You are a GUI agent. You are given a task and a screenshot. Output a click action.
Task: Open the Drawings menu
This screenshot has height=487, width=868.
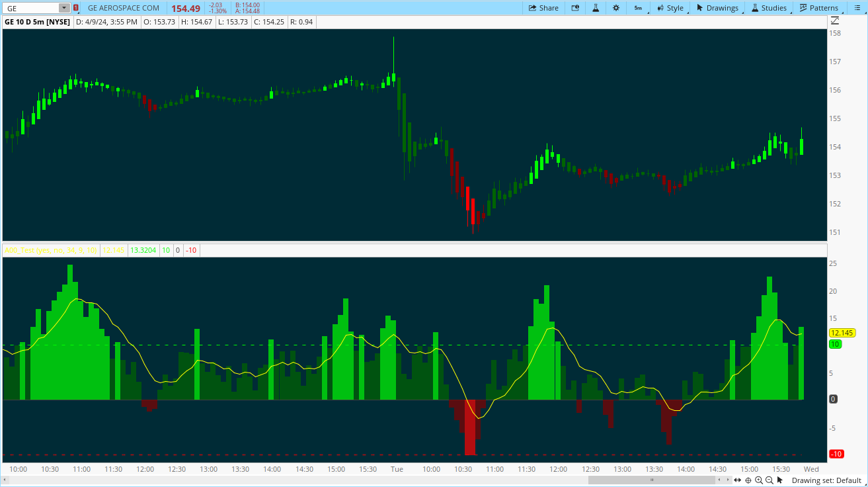tap(717, 8)
